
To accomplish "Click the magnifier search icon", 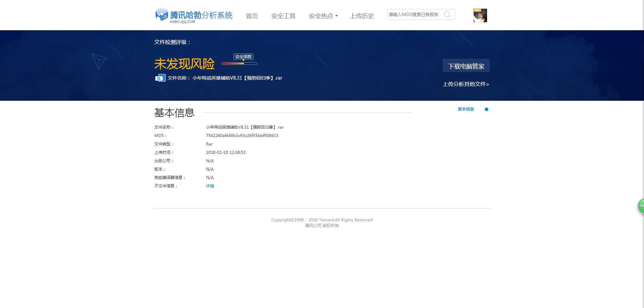I will coord(447,14).
